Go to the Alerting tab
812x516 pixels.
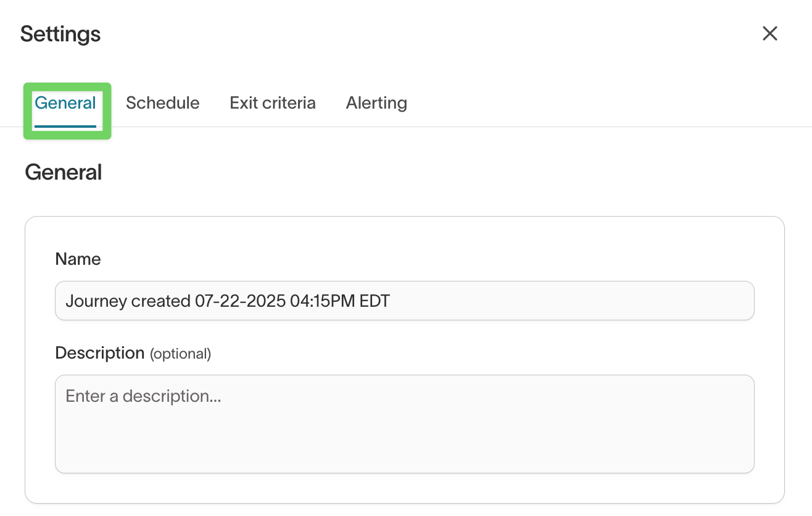(x=376, y=103)
